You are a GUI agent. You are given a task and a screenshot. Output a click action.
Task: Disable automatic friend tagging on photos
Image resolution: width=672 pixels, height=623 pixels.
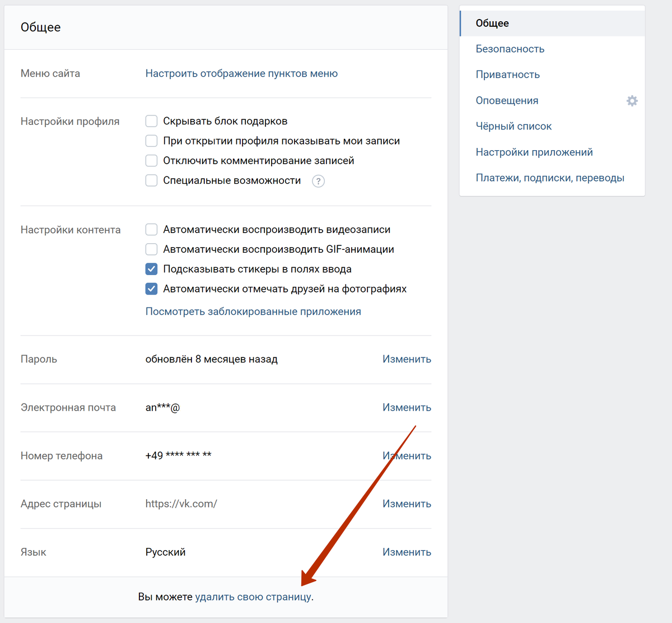(x=151, y=289)
